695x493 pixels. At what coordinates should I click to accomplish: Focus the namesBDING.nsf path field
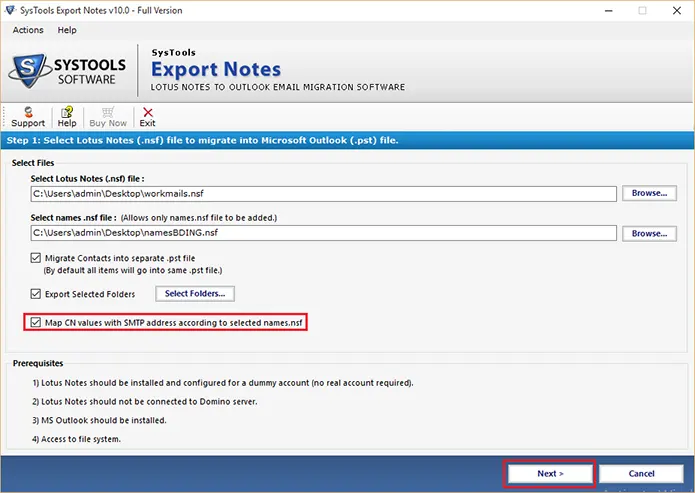click(x=324, y=233)
